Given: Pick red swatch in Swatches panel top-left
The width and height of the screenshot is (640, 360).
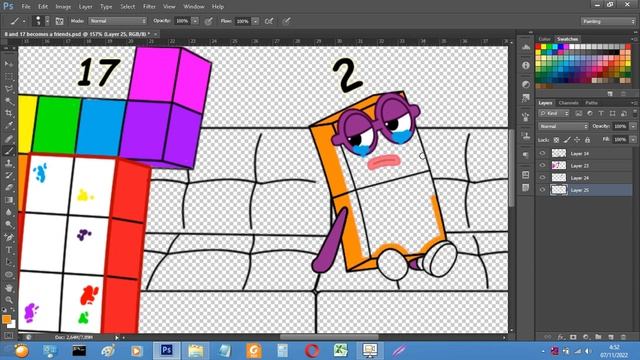Looking at the screenshot, I should click(x=539, y=47).
